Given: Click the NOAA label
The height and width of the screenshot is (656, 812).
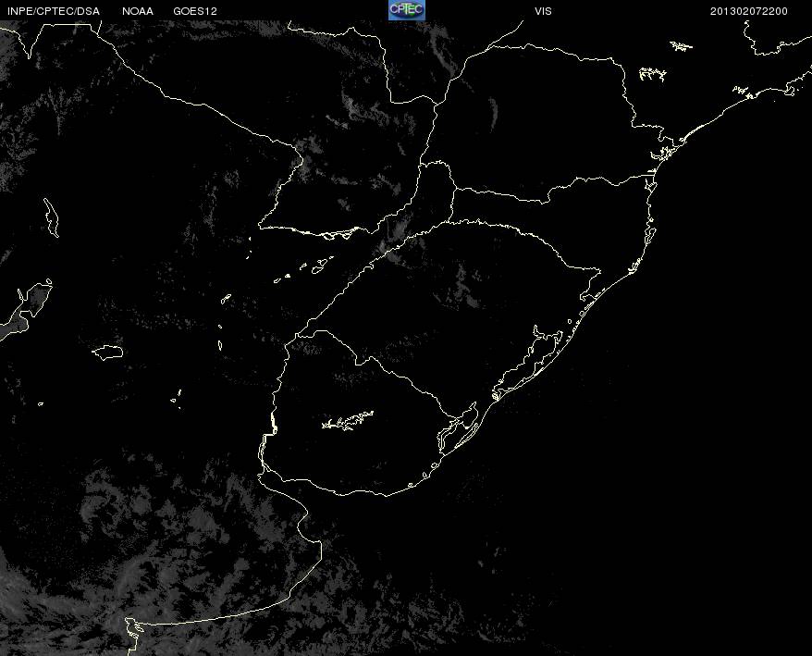Looking at the screenshot, I should coord(138,11).
